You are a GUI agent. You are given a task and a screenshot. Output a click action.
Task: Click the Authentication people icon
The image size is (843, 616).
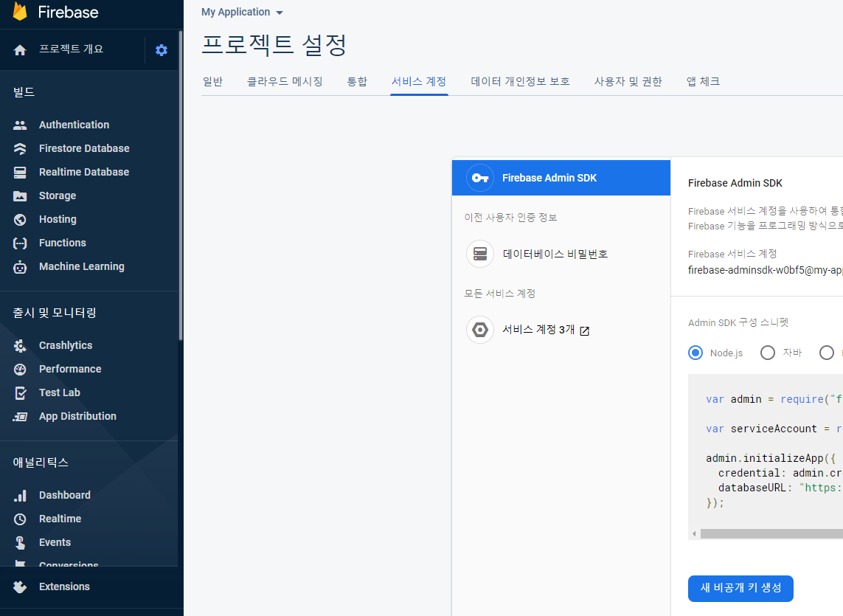click(20, 125)
